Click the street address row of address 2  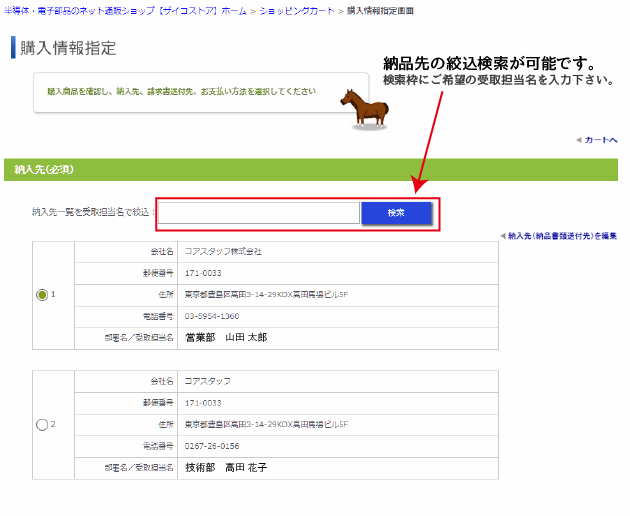(266, 424)
